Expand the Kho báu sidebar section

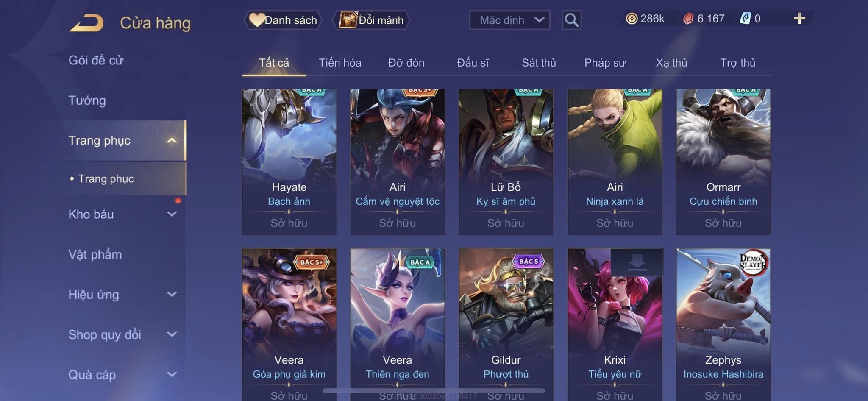pos(172,214)
